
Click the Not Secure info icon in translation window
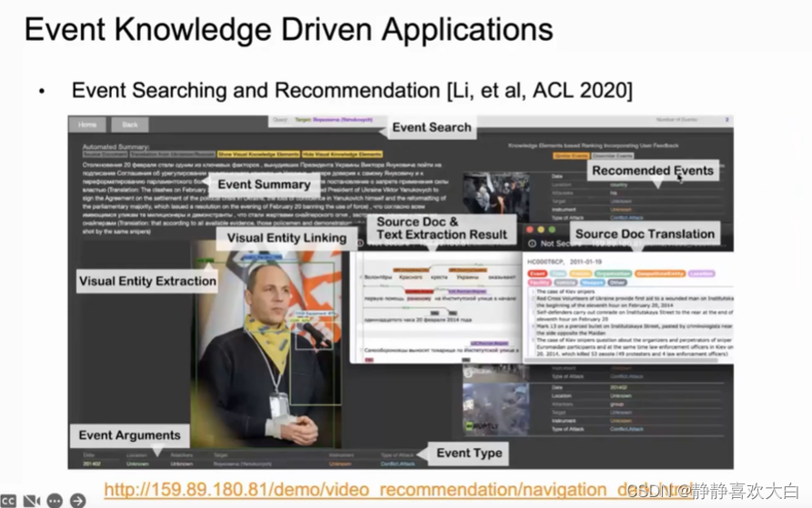[532, 244]
